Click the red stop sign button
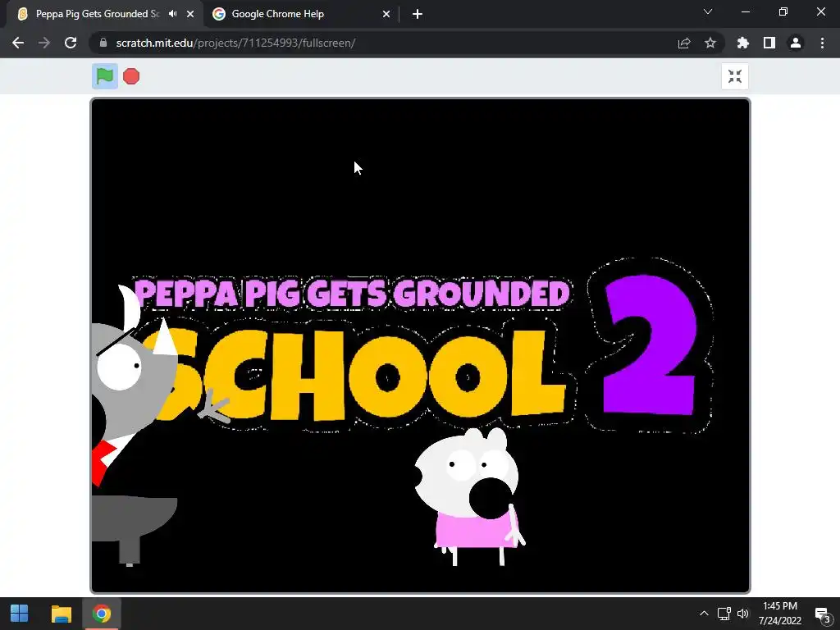The image size is (840, 630). [x=131, y=76]
